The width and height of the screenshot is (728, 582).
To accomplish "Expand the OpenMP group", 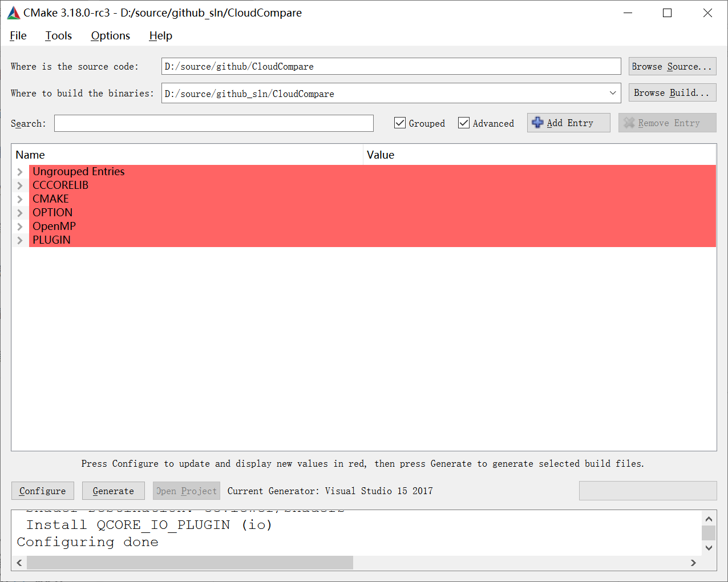I will click(19, 226).
